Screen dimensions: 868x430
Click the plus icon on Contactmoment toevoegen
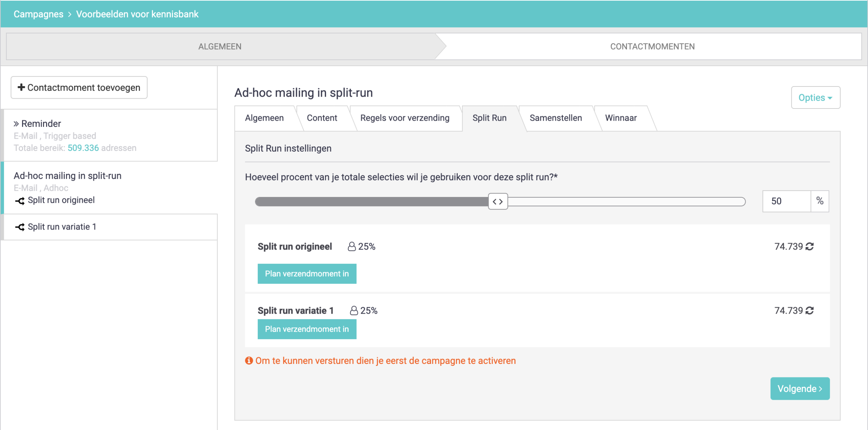[x=21, y=87]
